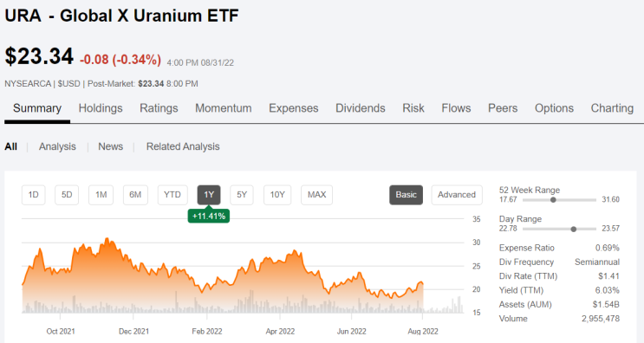
Task: Switch chart to Advanced mode
Action: tap(457, 195)
